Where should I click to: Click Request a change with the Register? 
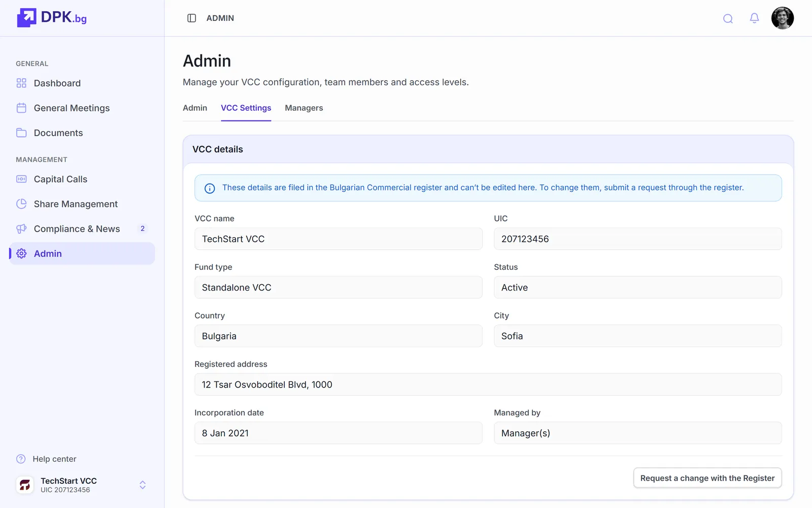(707, 478)
